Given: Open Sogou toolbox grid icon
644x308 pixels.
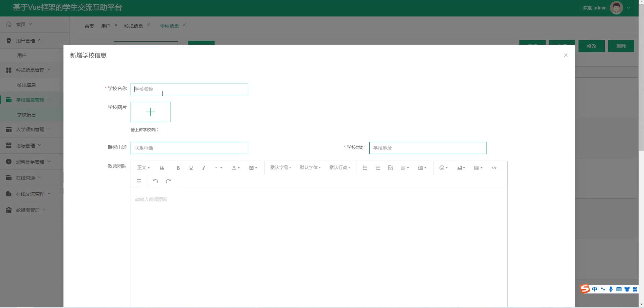Looking at the screenshot, I should click(x=635, y=289).
